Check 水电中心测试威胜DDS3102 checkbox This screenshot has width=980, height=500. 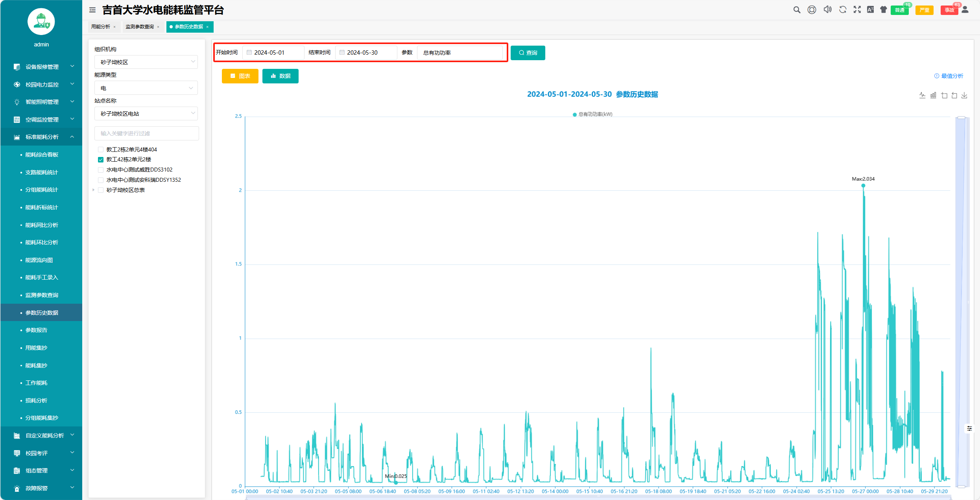101,170
